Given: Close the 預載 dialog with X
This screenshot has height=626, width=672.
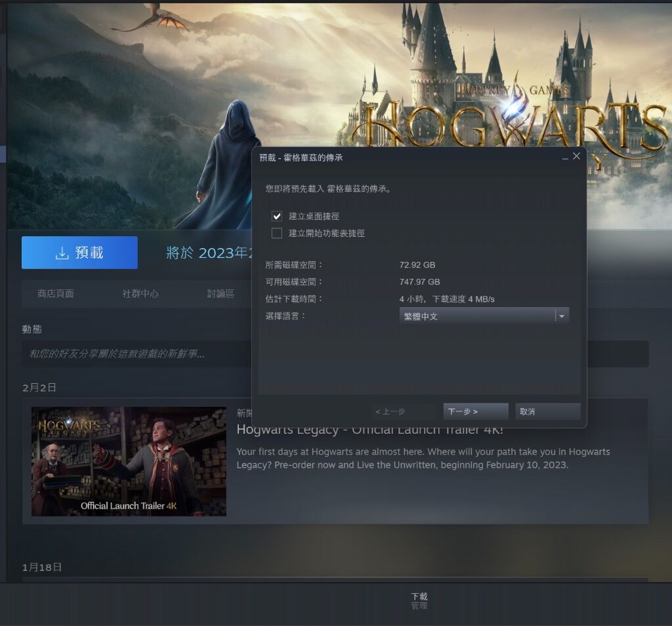Looking at the screenshot, I should tap(576, 156).
